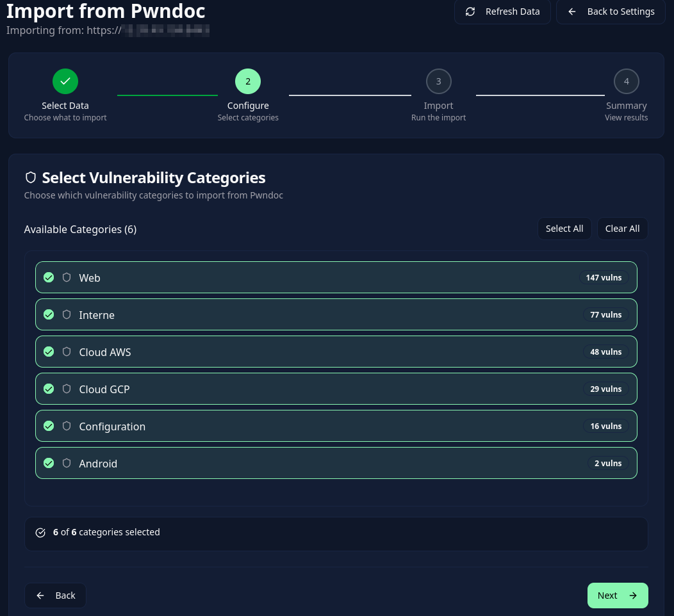674x616 pixels.
Task: Uncheck the Web category checkmark
Action: click(49, 277)
